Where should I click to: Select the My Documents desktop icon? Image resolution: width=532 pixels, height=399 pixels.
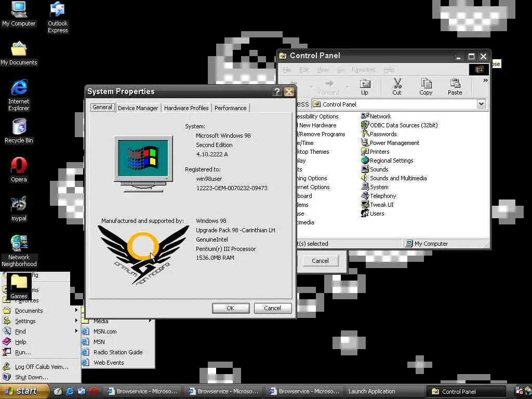[19, 54]
